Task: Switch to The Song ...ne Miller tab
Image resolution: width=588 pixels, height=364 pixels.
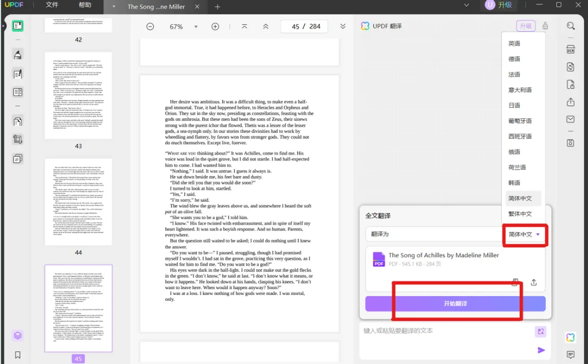Action: coord(156,7)
